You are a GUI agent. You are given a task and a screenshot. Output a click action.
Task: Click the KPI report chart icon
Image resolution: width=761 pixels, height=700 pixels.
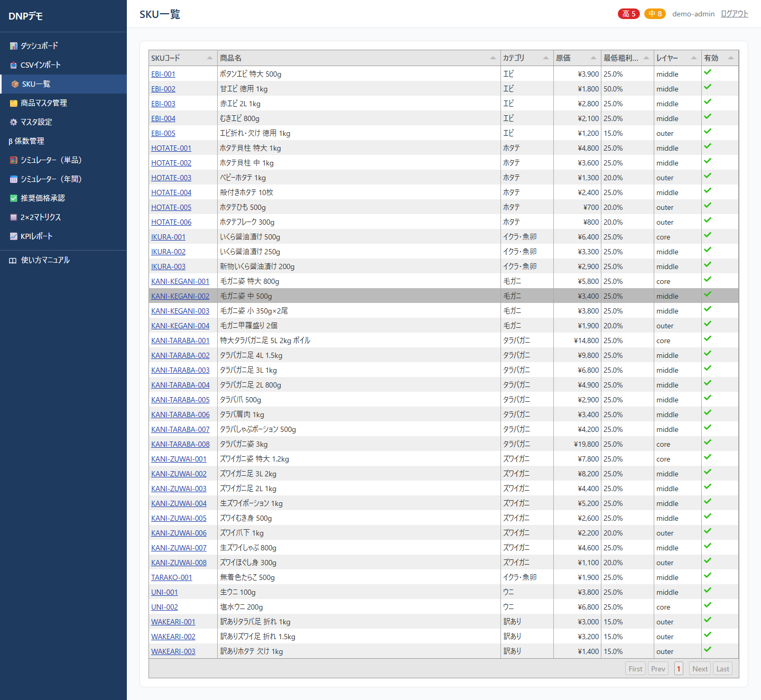[x=14, y=236]
